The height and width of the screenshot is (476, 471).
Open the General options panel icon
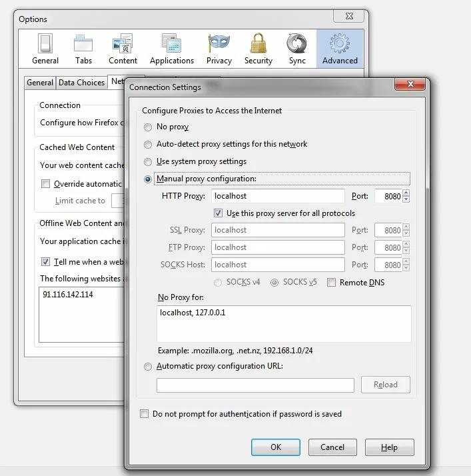(x=45, y=49)
